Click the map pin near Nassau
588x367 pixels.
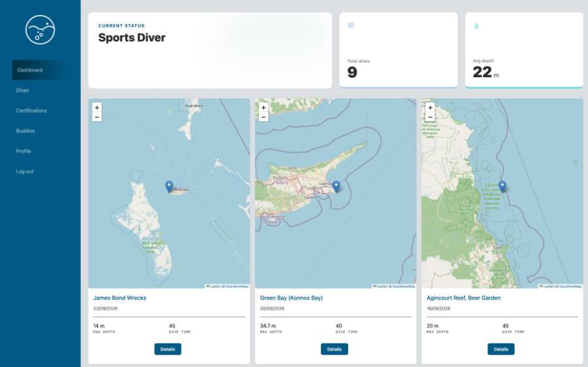click(169, 186)
